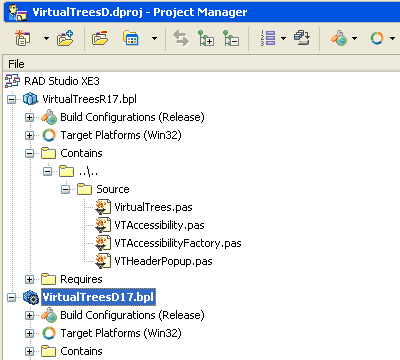The width and height of the screenshot is (400, 360).
Task: Click Target Platforms icon under VirtualTreesR17.bpl
Action: (x=49, y=135)
